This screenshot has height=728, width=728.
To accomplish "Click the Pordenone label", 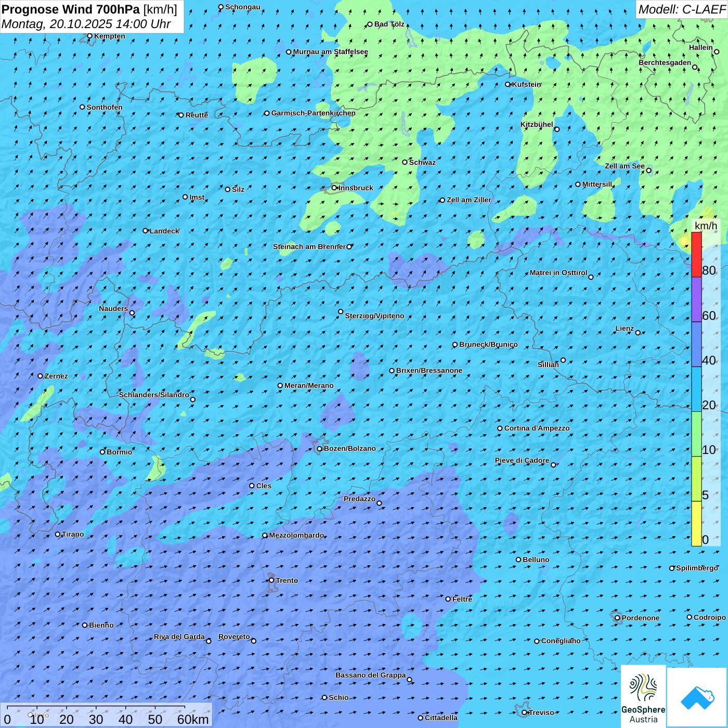I will [641, 618].
